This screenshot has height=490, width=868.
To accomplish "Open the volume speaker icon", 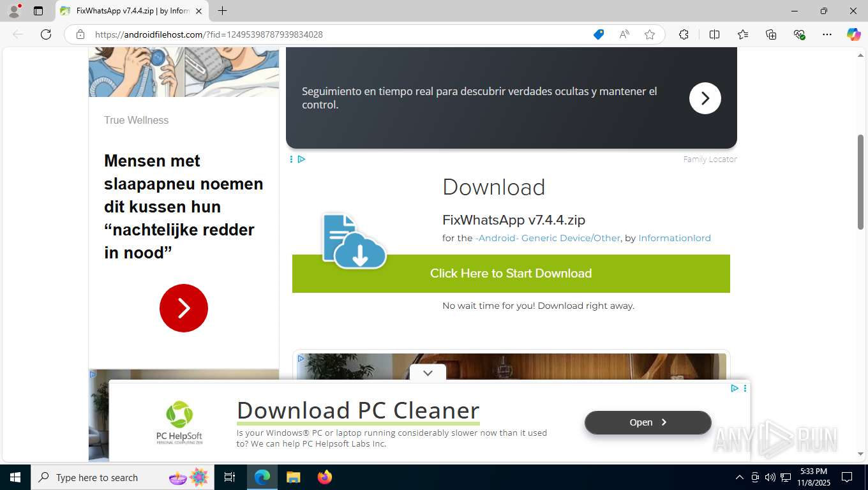I will click(x=770, y=477).
